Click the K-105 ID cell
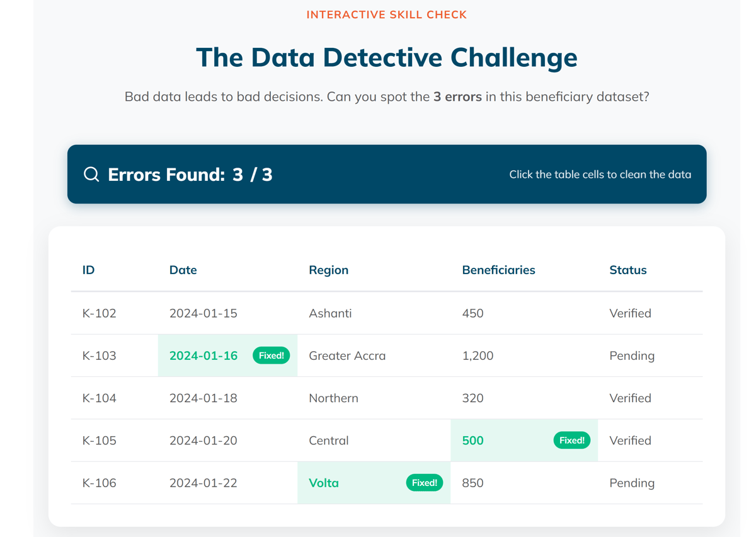Screen dimensions: 756x537 click(100, 441)
